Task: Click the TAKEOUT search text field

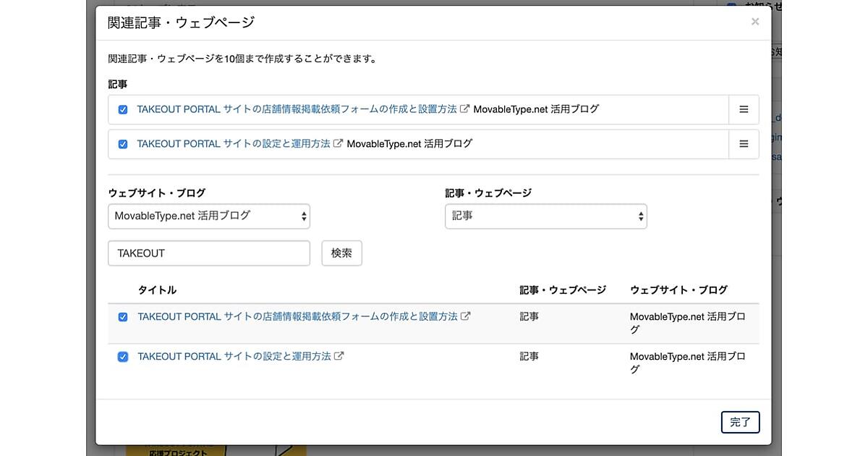Action: pyautogui.click(x=209, y=253)
